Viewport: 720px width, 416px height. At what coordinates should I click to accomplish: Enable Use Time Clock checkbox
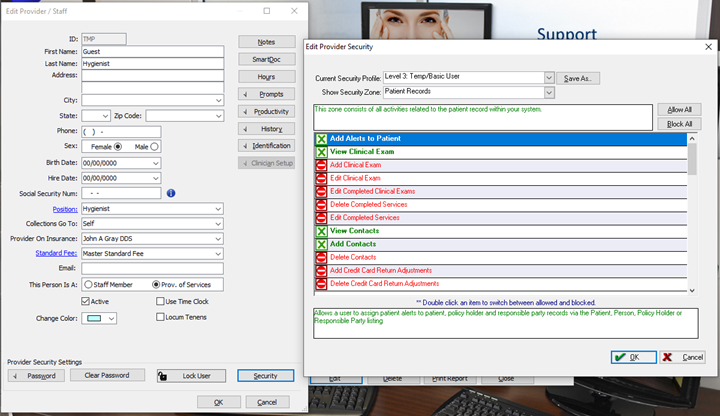point(160,301)
